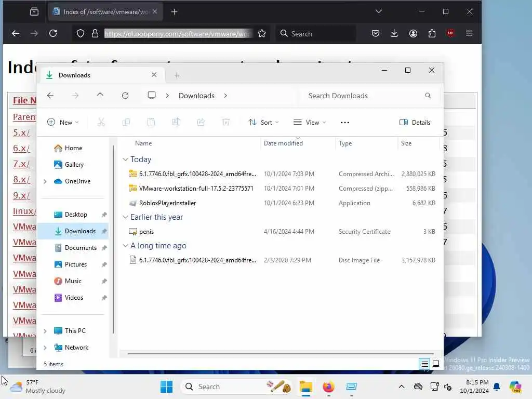Click Rename icon in Explorer toolbar
The image size is (532, 399).
click(x=176, y=122)
